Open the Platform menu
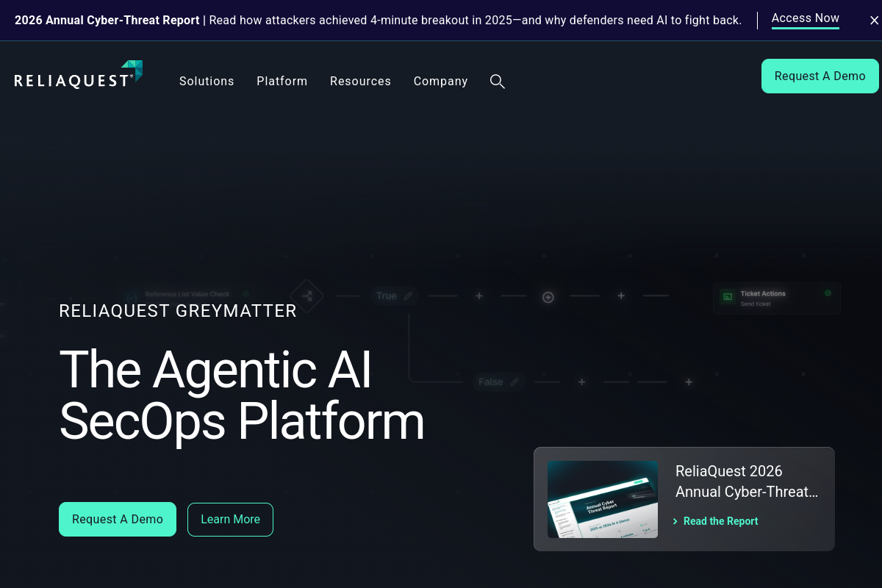Viewport: 882px width, 588px height. 282,82
